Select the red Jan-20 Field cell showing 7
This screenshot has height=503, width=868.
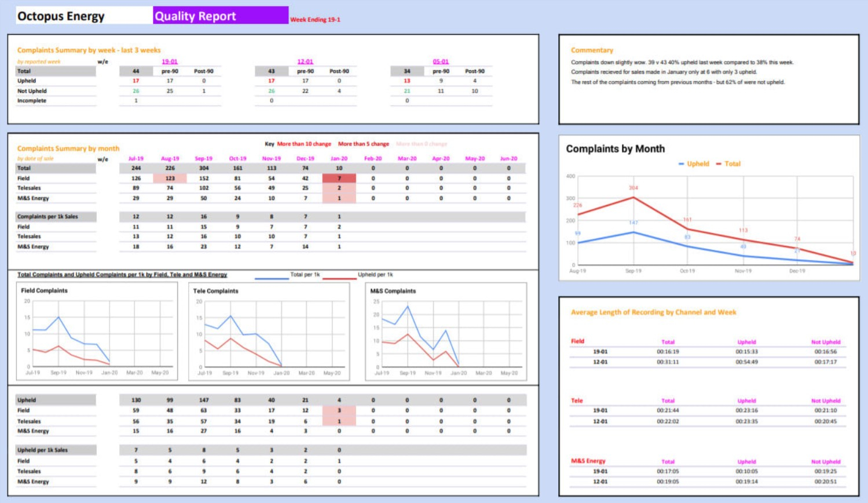point(339,178)
